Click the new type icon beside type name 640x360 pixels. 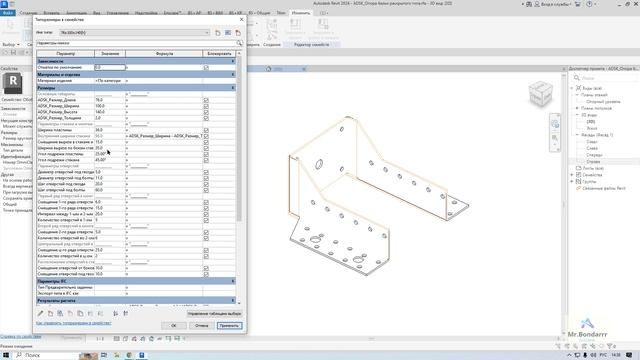coord(218,33)
